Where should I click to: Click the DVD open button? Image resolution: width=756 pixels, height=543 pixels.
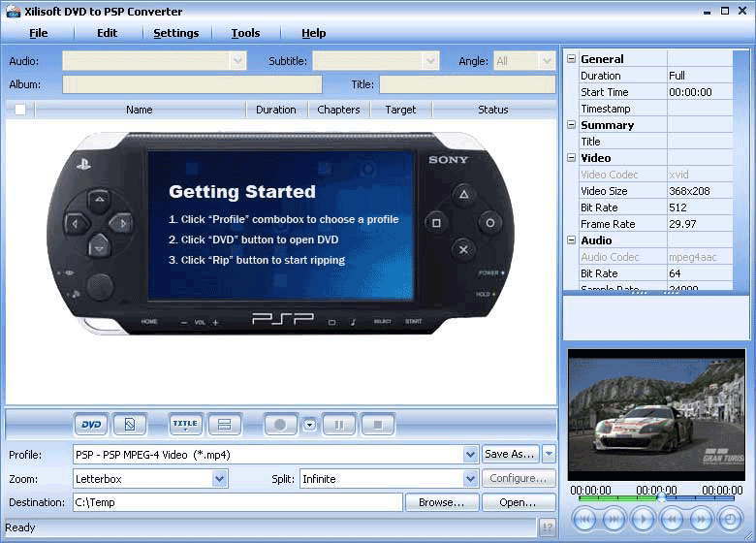(x=91, y=424)
